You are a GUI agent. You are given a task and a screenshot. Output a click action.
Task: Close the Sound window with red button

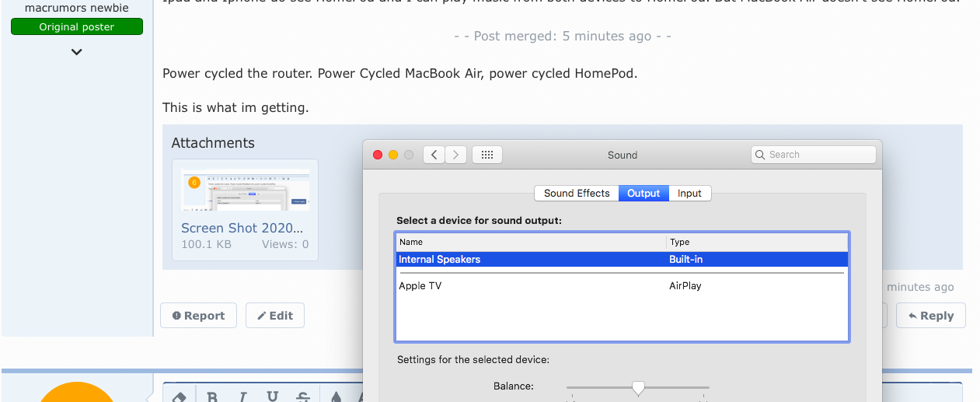tap(378, 155)
